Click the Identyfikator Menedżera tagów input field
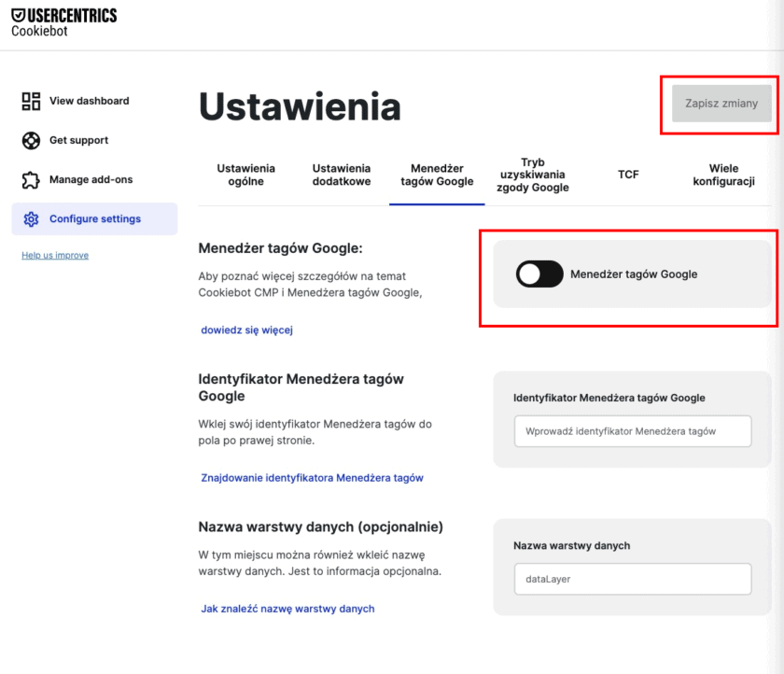Viewport: 784px width, 674px height. [x=632, y=431]
